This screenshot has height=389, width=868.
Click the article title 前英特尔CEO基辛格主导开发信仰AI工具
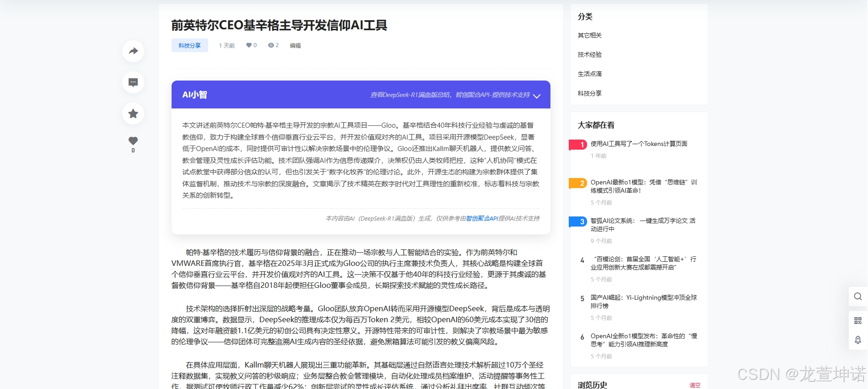pos(279,25)
